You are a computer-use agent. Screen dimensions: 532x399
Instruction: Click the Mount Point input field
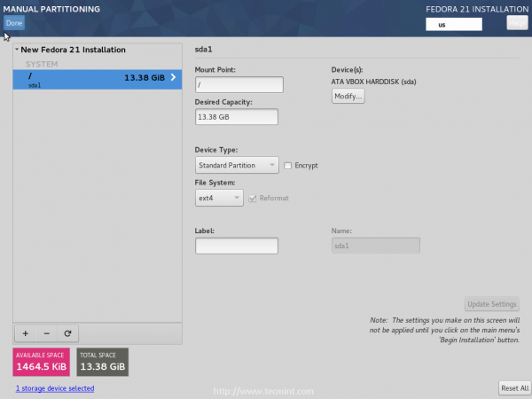click(x=239, y=84)
